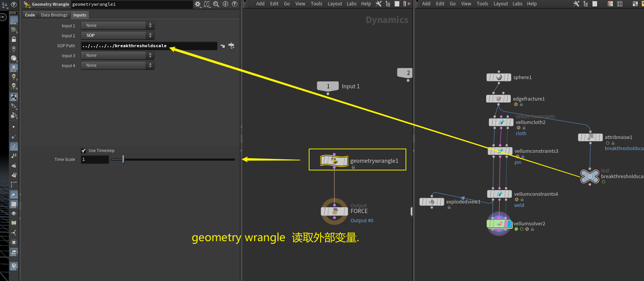Open the Input 2 SOP dropdown
Image resolution: width=644 pixels, height=281 pixels.
pyautogui.click(x=117, y=35)
